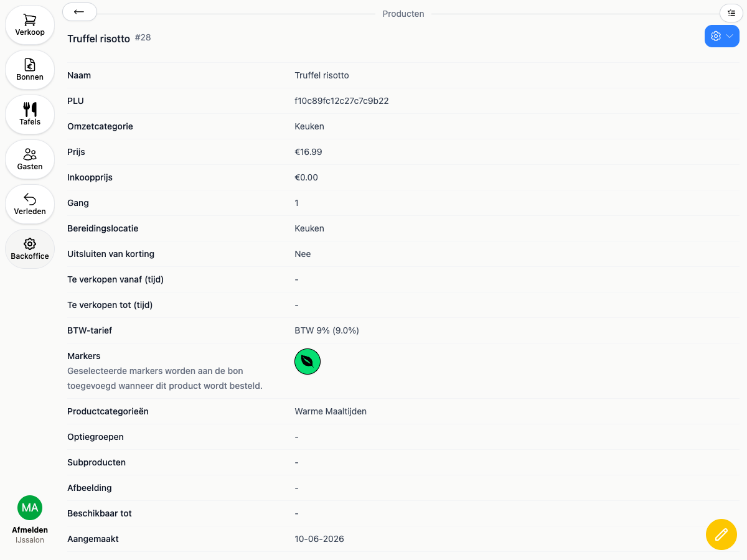Open the Gasten guests section
The height and width of the screenshot is (560, 747).
pos(30,159)
